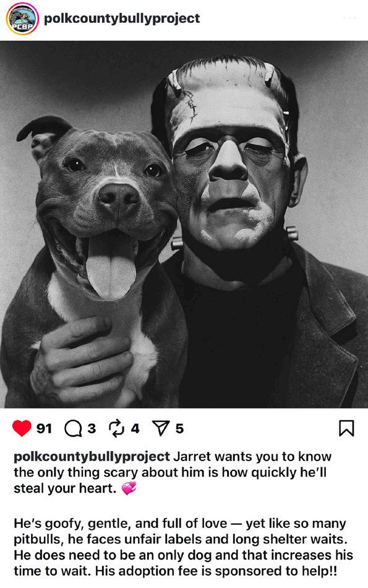Open the PCBP profile picture story

[x=22, y=19]
